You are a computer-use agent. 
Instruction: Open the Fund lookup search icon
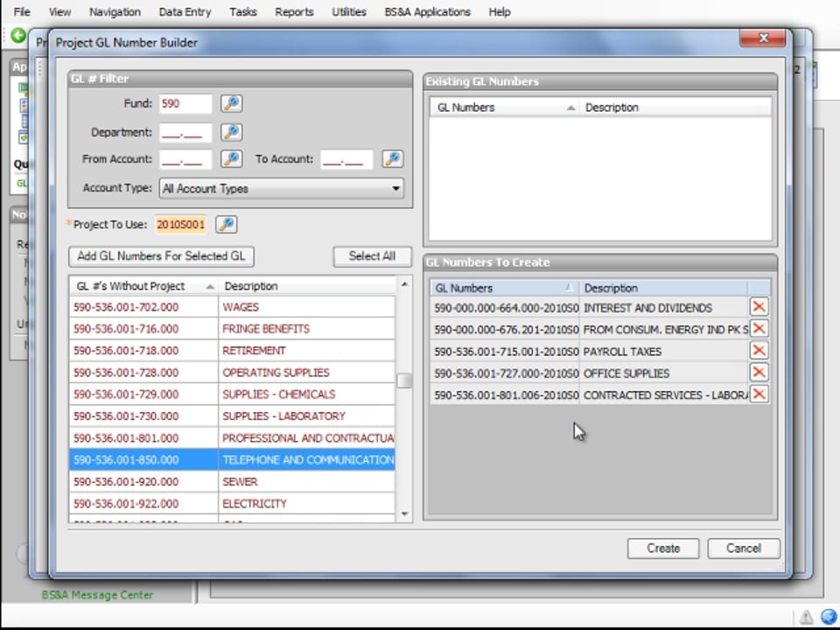pos(231,103)
